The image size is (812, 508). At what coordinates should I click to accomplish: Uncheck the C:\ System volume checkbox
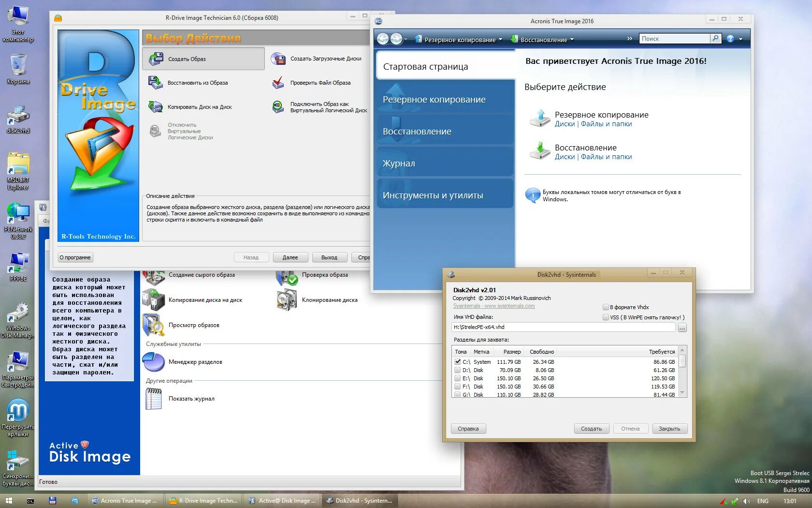pyautogui.click(x=457, y=362)
